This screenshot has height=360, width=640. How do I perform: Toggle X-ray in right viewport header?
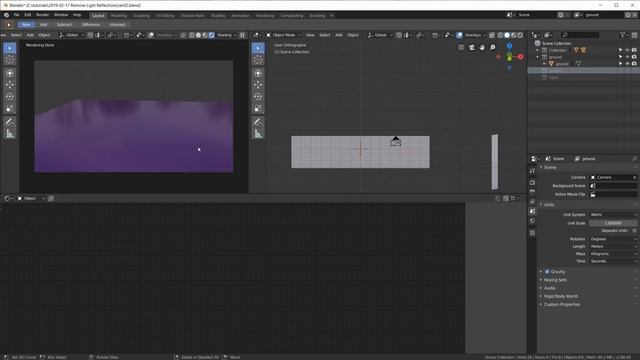(492, 35)
